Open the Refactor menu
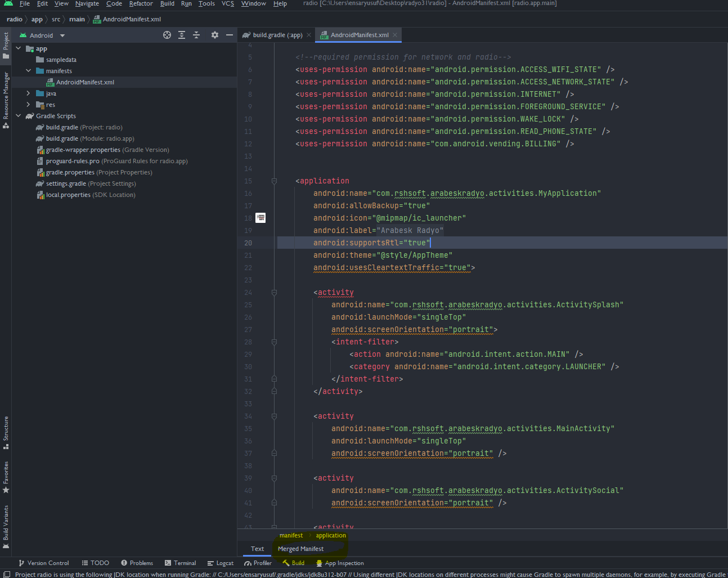Image resolution: width=728 pixels, height=578 pixels. (x=141, y=3)
